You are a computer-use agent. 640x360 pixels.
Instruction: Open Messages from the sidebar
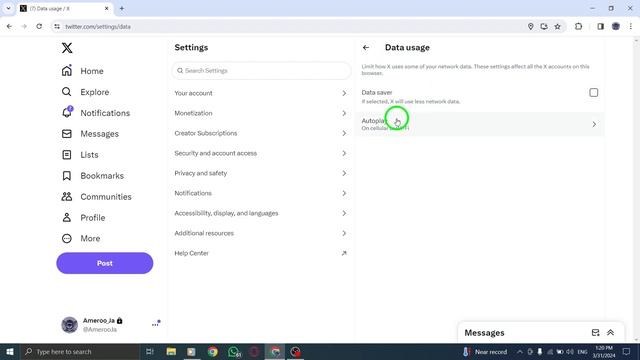[x=90, y=134]
